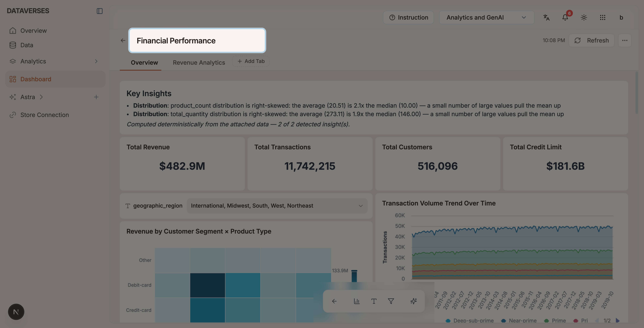Click the Total Transactions card

[x=310, y=164]
